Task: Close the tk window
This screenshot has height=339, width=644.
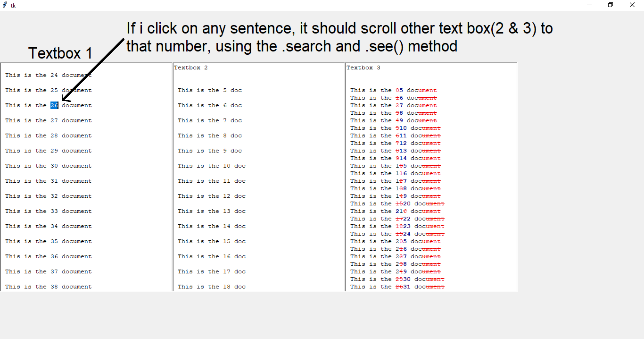Action: (632, 5)
